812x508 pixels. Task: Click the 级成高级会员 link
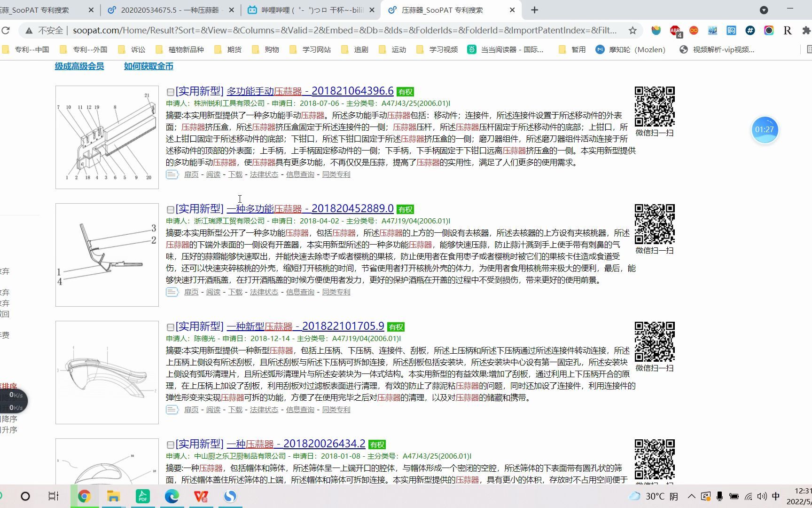[x=79, y=66]
